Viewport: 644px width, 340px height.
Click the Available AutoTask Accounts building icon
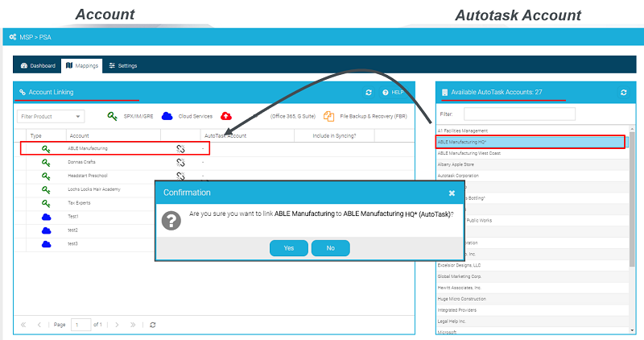tap(444, 93)
